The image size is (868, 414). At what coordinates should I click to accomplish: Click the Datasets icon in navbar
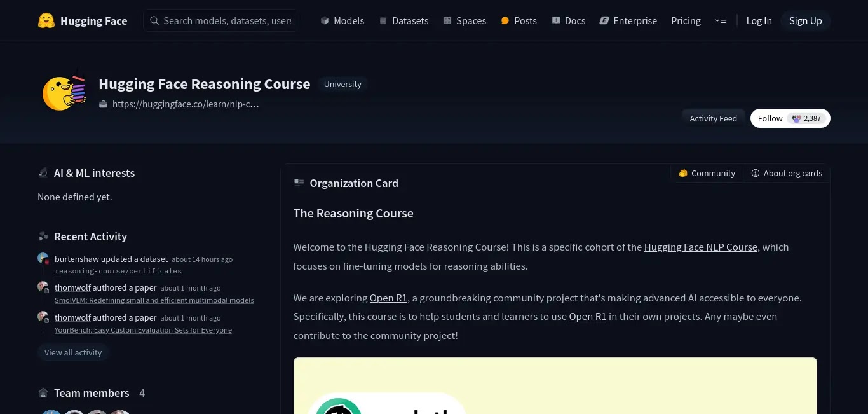[383, 20]
